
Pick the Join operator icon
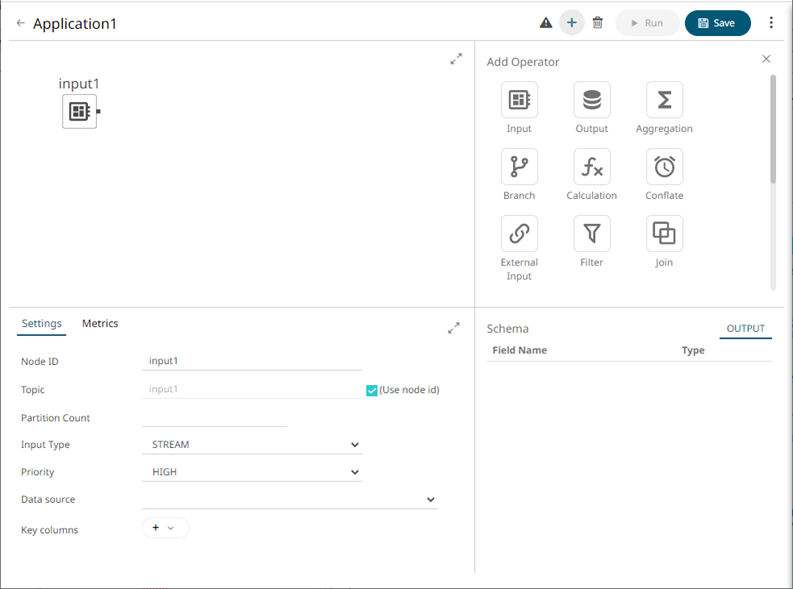(664, 234)
